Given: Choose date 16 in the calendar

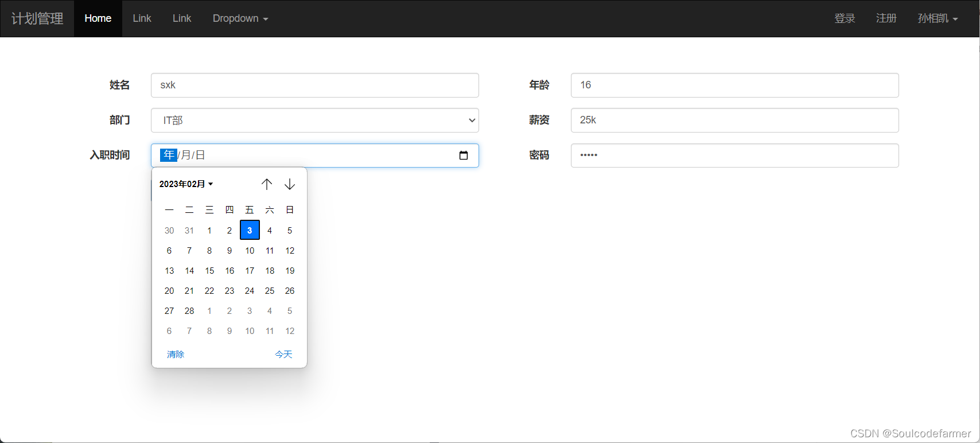Looking at the screenshot, I should 230,271.
